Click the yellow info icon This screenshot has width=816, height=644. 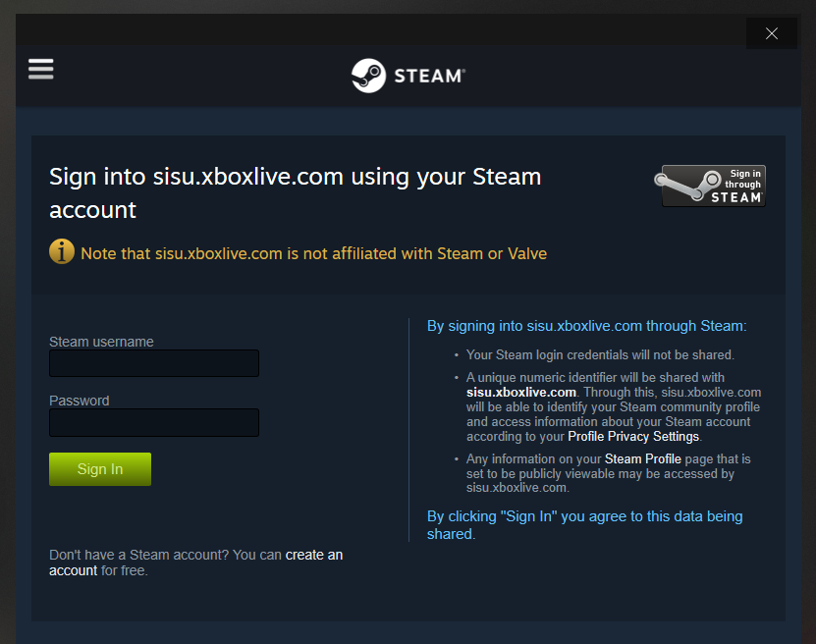click(x=62, y=252)
